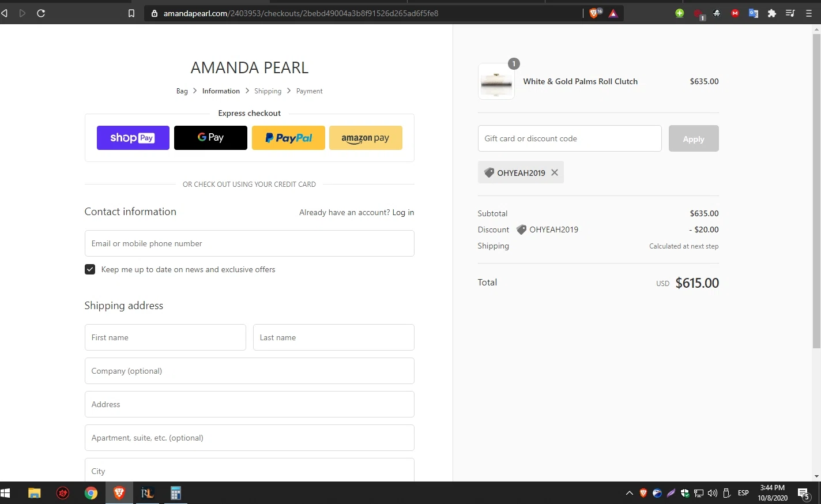Click the $615.00 total amount

tap(697, 283)
